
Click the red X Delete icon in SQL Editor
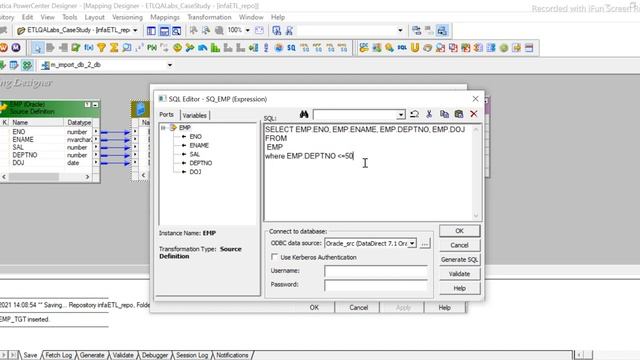pos(473,114)
